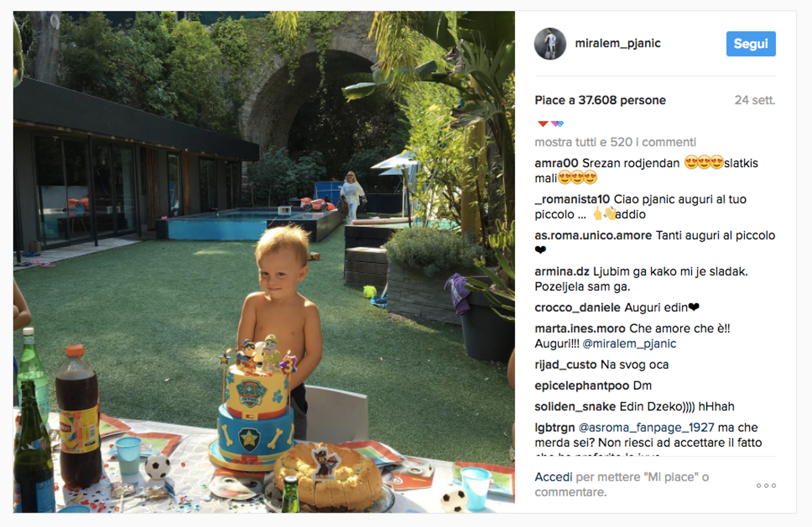812x527 pixels.
Task: Click the @asroma_fanpage_1927 mention link
Action: 646,428
